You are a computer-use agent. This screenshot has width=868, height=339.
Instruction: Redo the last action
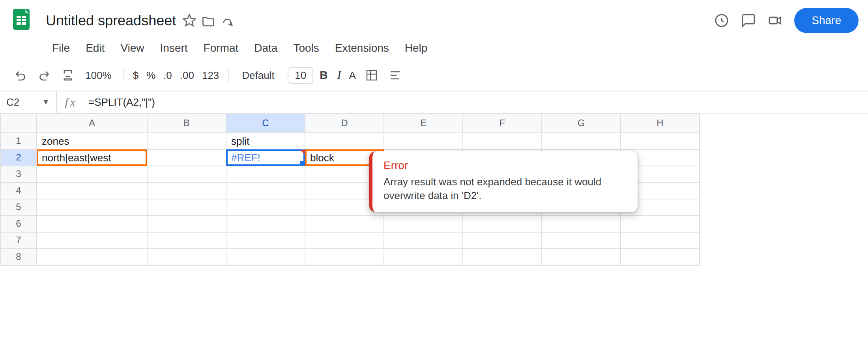[x=44, y=75]
